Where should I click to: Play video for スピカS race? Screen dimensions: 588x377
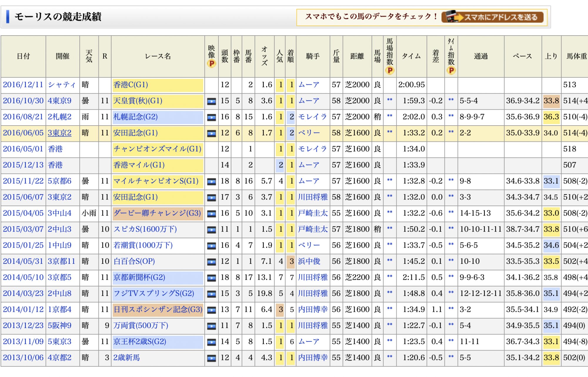point(211,230)
